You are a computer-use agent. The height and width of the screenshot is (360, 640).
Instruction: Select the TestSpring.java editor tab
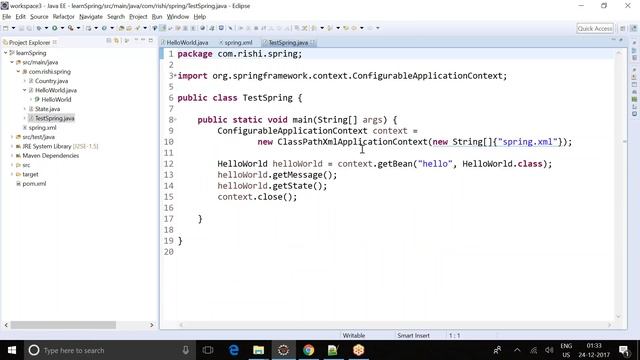tap(288, 42)
